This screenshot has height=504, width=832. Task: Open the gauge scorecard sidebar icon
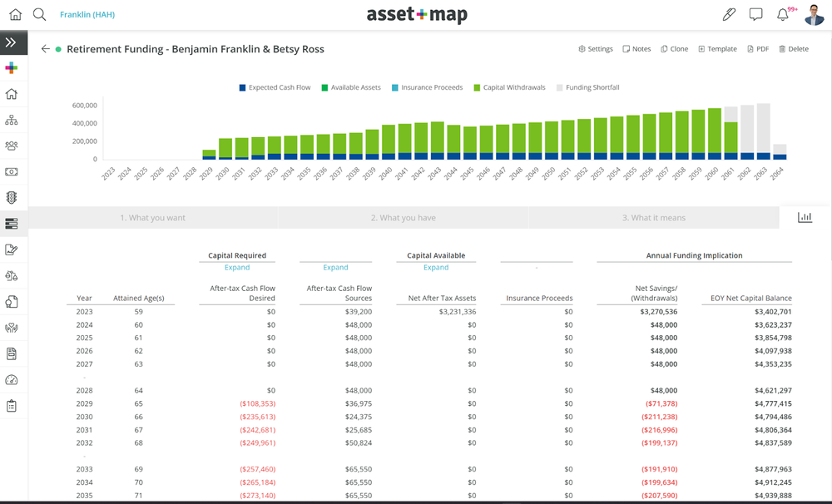click(12, 379)
